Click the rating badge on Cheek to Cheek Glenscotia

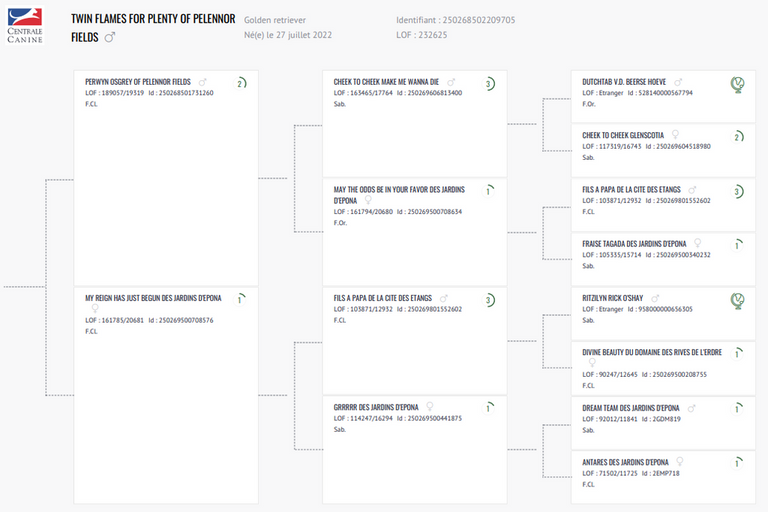pyautogui.click(x=737, y=137)
